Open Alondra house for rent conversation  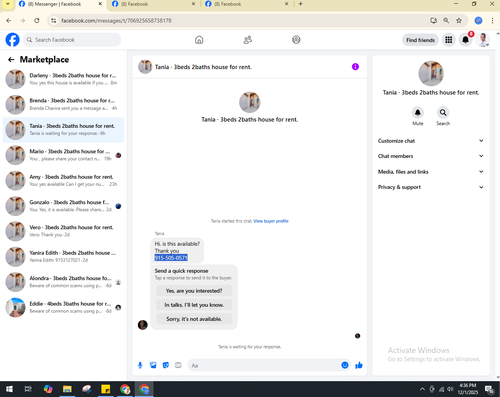63,282
